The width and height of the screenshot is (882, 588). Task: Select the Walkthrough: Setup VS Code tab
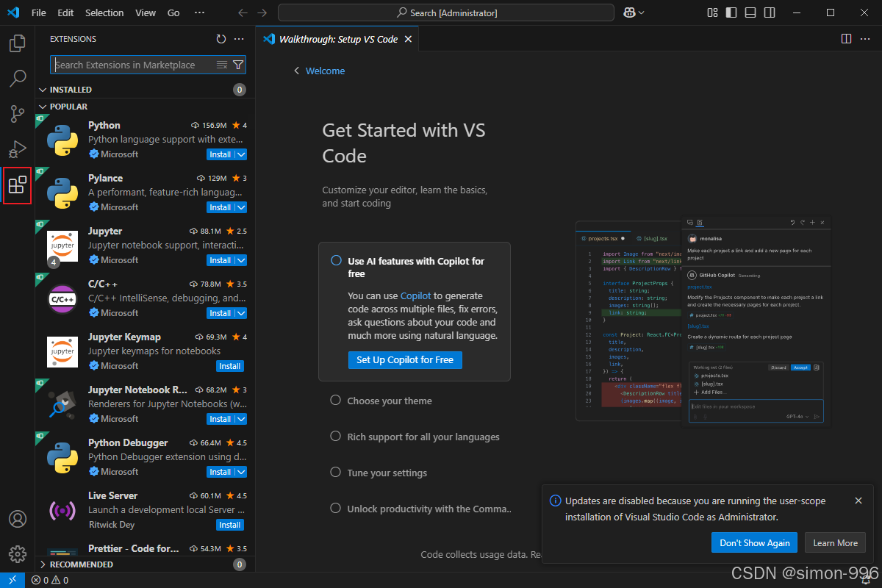[337, 39]
